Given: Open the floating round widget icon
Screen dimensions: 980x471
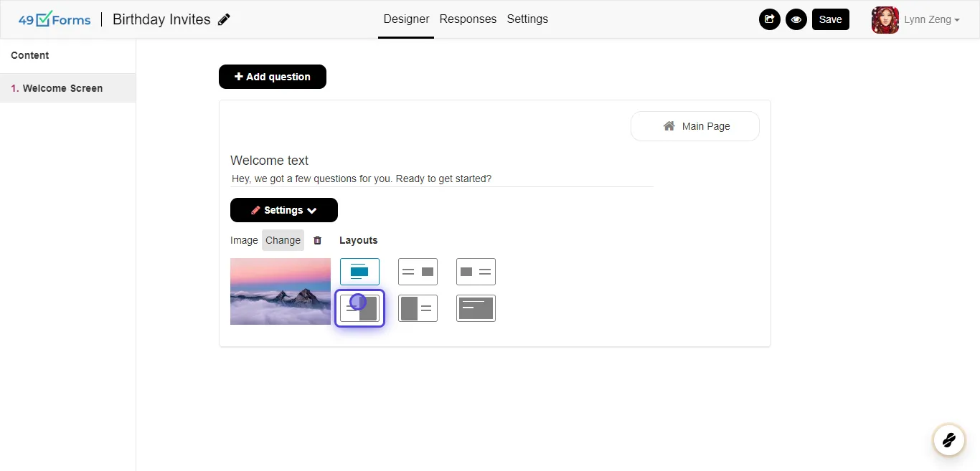Looking at the screenshot, I should click(948, 439).
